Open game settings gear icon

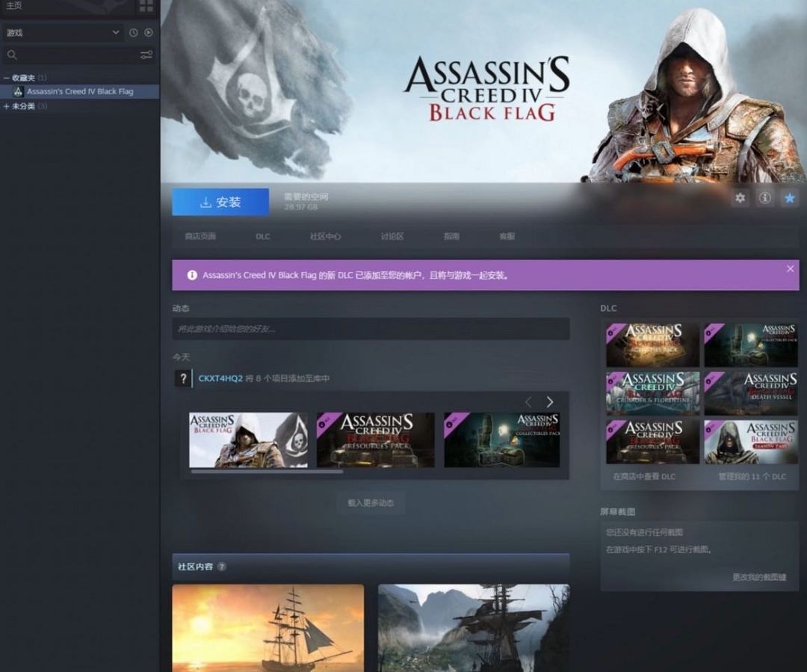point(740,198)
